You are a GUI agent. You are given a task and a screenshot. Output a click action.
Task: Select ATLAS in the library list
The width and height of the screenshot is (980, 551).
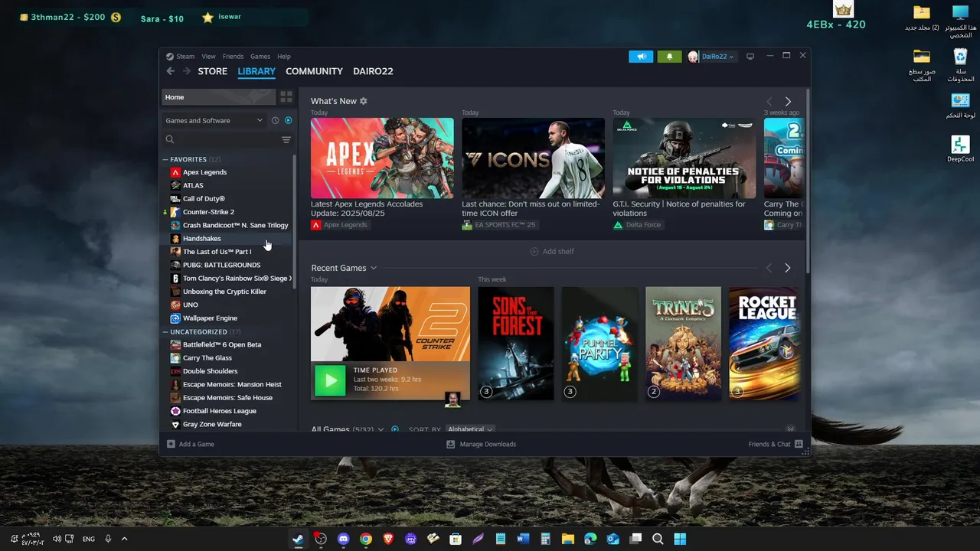[193, 185]
